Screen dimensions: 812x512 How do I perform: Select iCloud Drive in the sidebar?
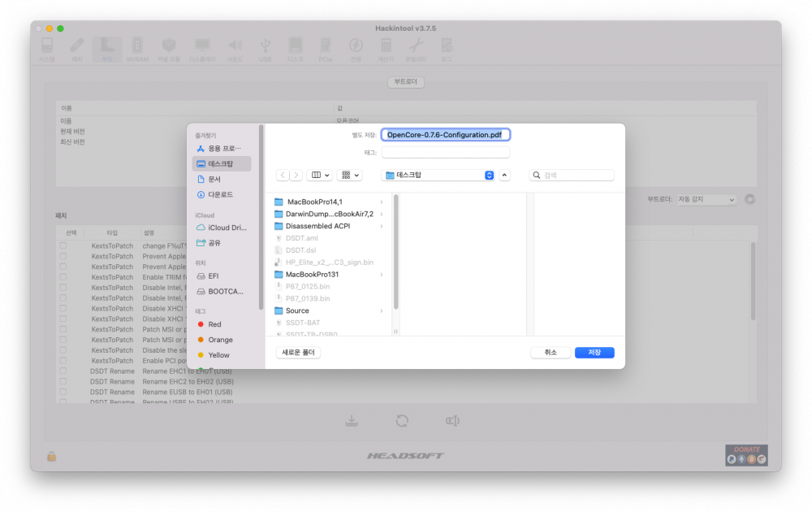[221, 228]
